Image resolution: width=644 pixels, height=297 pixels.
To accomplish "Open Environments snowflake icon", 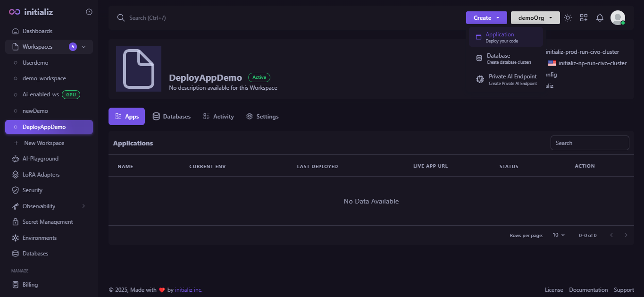I will click(16, 238).
